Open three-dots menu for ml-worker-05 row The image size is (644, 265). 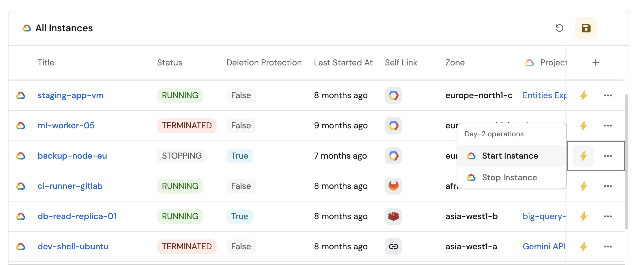[x=608, y=126]
